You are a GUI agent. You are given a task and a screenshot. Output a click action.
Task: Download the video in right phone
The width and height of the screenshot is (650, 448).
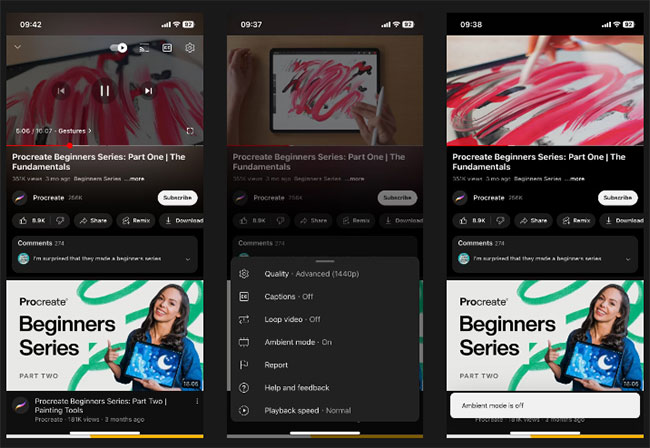click(622, 220)
